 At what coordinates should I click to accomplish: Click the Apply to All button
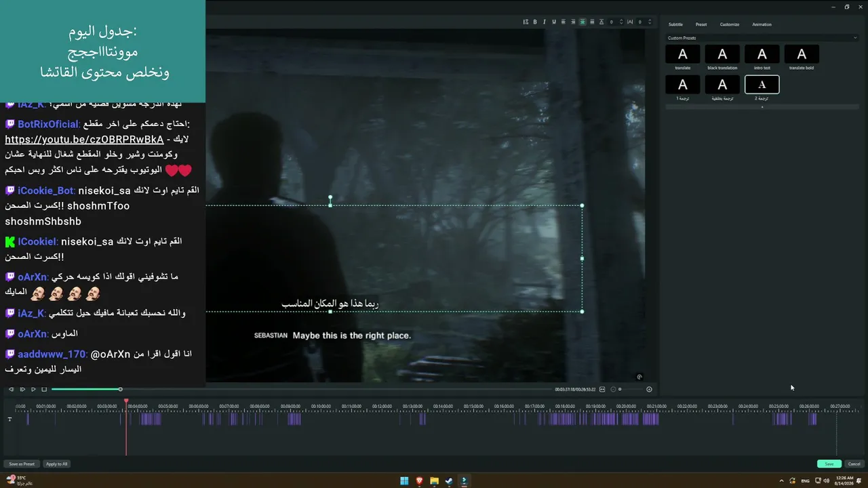click(x=57, y=464)
